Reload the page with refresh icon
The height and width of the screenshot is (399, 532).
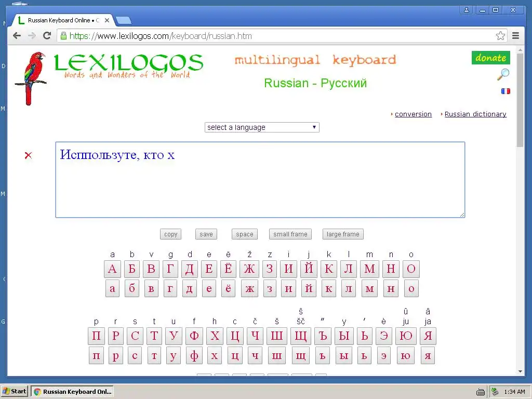47,36
